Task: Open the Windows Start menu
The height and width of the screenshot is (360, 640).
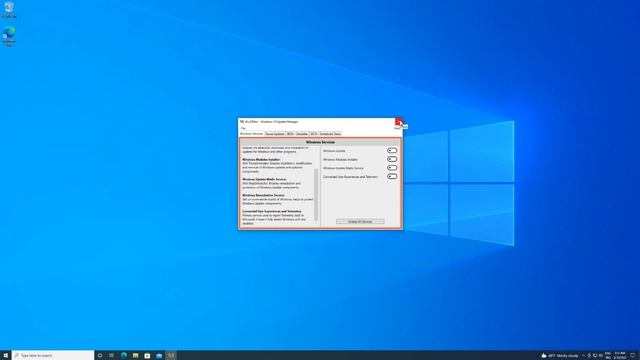Action: (x=6, y=356)
